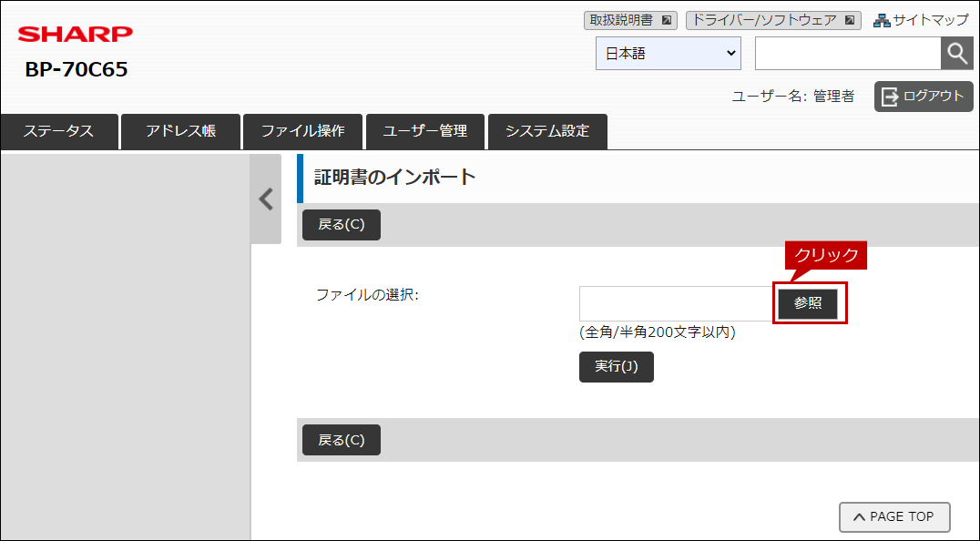Click the lower 戻る(C) button
This screenshot has width=980, height=541.
(x=342, y=440)
